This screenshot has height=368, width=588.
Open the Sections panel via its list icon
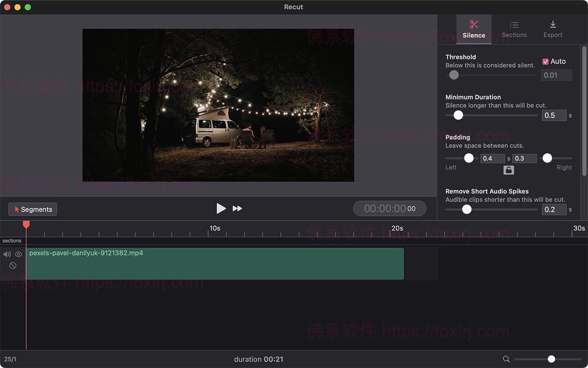(514, 24)
